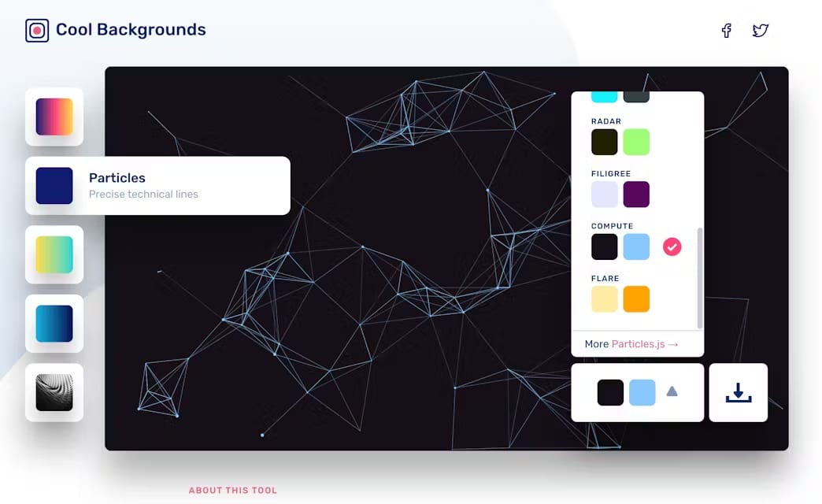Screen dimensions: 822x504
Task: Click the current black color swatch in the bottom panel
Action: 610,392
